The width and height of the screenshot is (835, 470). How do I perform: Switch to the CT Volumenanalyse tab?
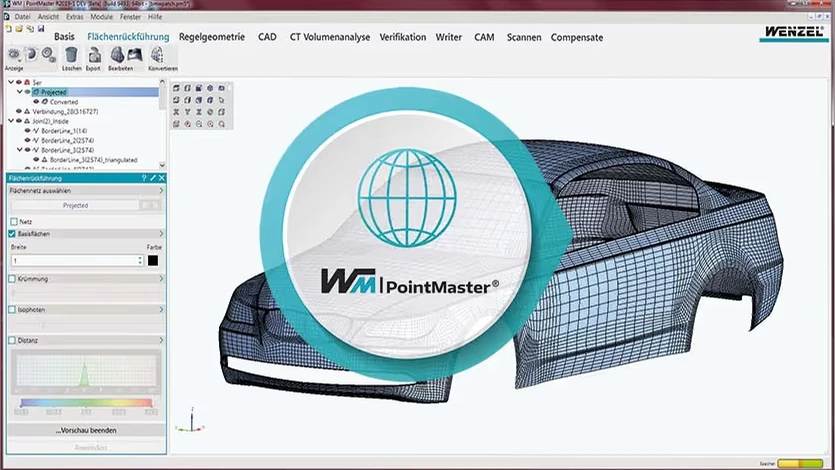tap(330, 37)
